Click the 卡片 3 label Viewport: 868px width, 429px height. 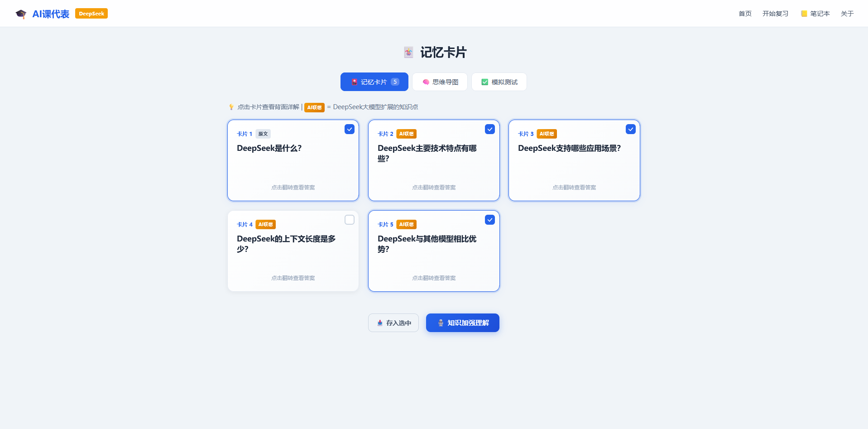pos(526,134)
